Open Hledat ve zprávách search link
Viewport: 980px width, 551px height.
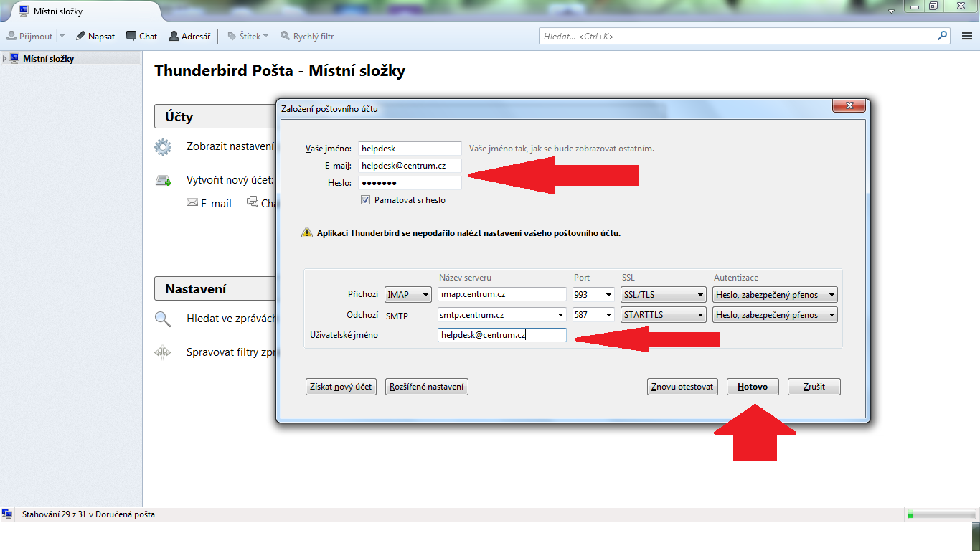pyautogui.click(x=230, y=319)
